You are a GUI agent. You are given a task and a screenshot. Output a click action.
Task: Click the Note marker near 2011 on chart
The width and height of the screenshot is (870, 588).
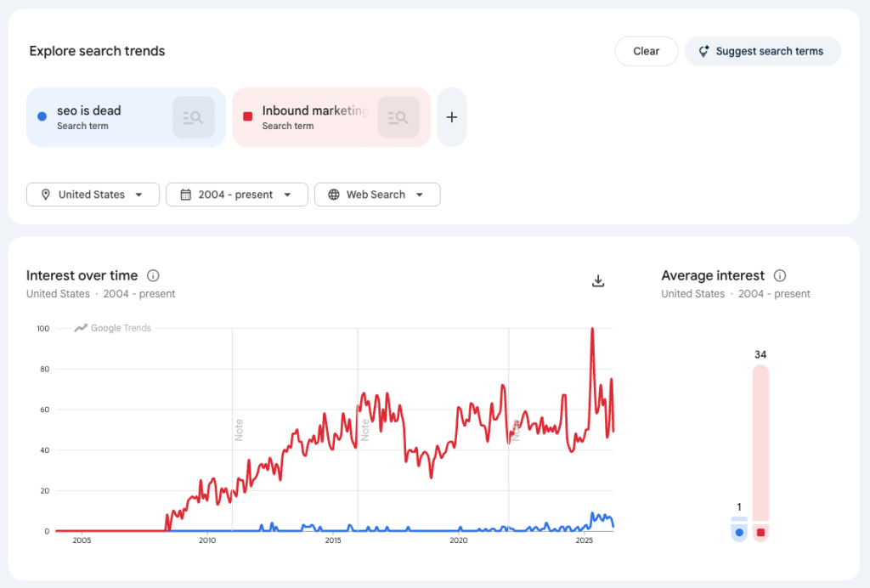click(x=239, y=427)
